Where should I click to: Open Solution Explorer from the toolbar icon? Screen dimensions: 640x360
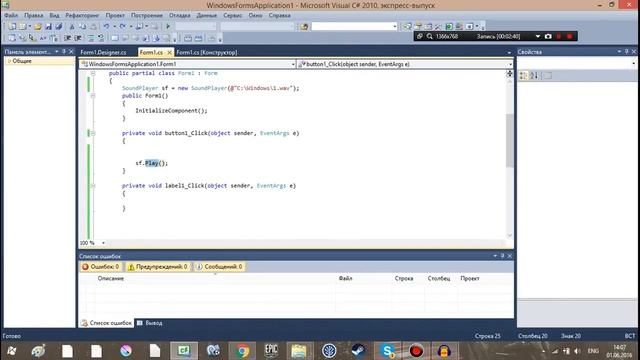[x=407, y=27]
